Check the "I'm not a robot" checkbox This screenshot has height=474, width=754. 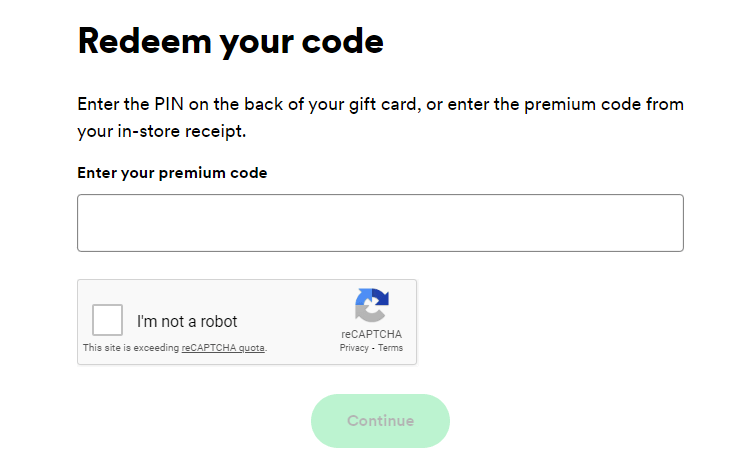(108, 320)
